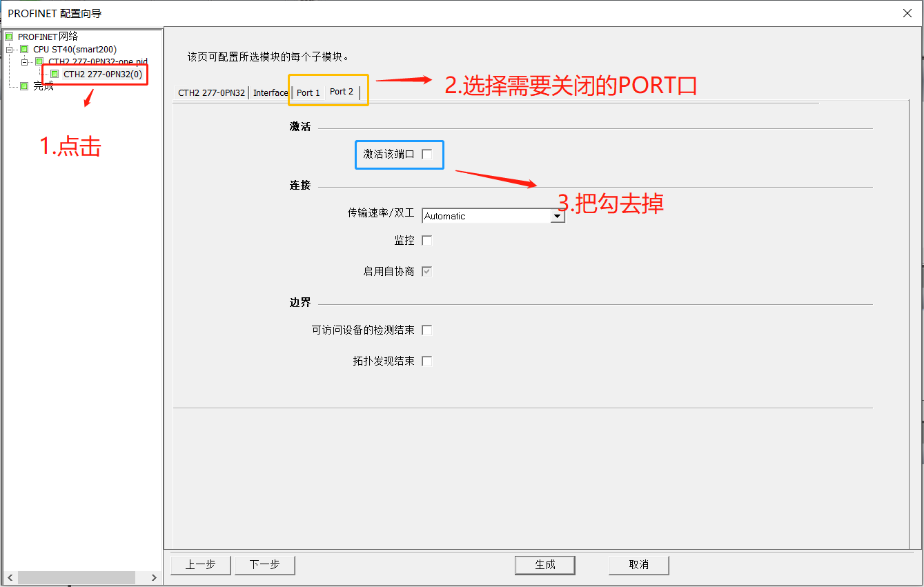Enable 拓扑发现结束 checkbox

point(427,361)
